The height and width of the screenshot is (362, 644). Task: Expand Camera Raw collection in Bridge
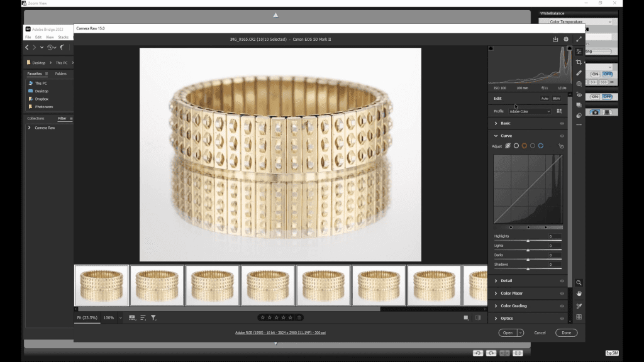(x=29, y=128)
